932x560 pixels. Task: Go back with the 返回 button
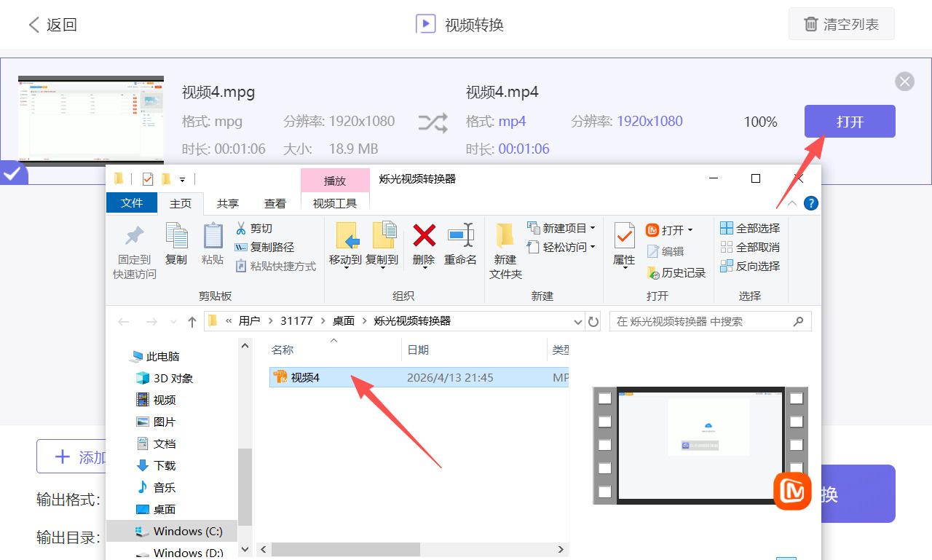pyautogui.click(x=52, y=25)
